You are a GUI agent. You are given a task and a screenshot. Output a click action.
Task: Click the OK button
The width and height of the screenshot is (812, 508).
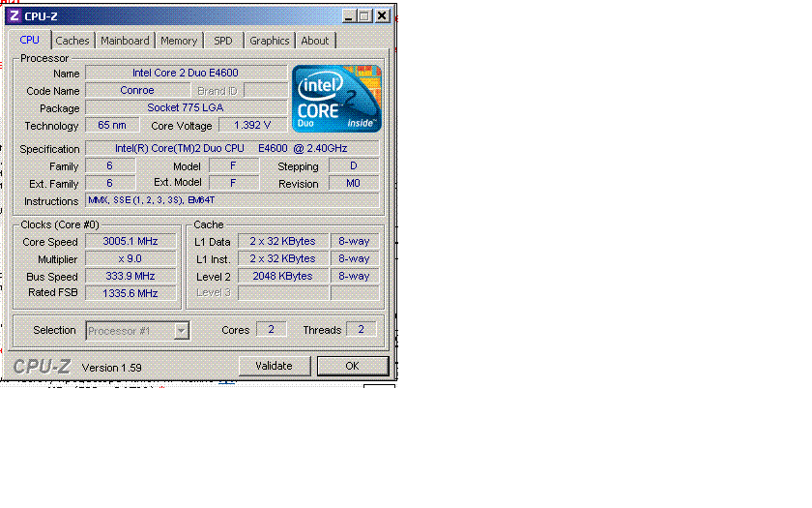pos(352,366)
